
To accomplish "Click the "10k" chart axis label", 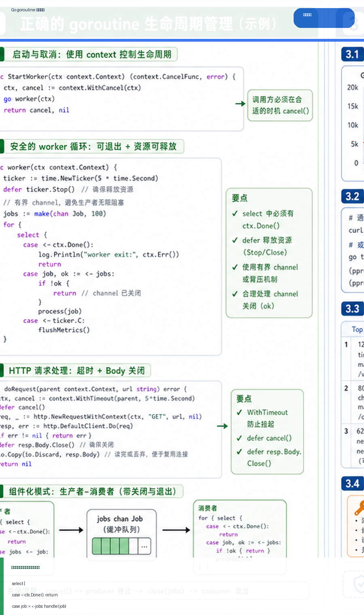I will [x=353, y=125].
